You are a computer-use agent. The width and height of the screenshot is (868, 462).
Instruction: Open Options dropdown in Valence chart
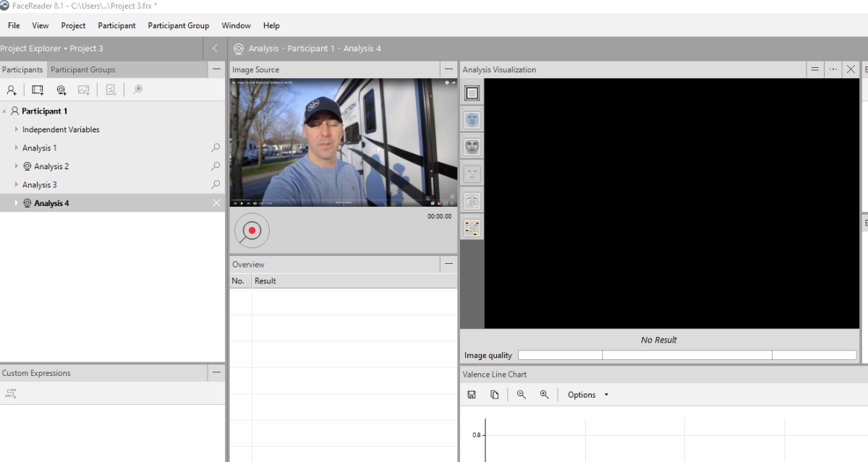pyautogui.click(x=588, y=395)
